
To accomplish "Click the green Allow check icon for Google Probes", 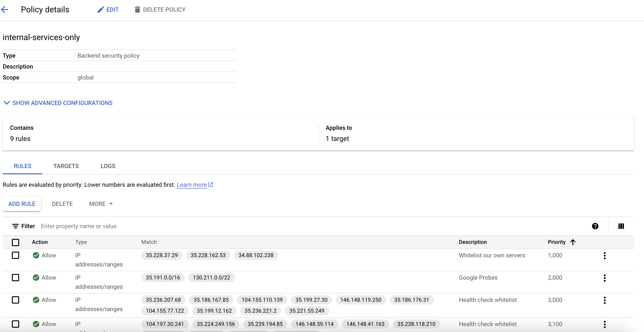I will tap(36, 278).
